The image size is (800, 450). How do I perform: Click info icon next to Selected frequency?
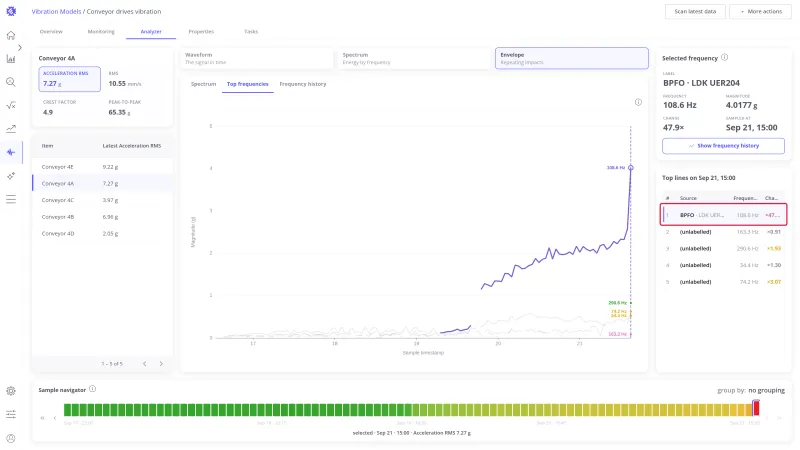724,58
